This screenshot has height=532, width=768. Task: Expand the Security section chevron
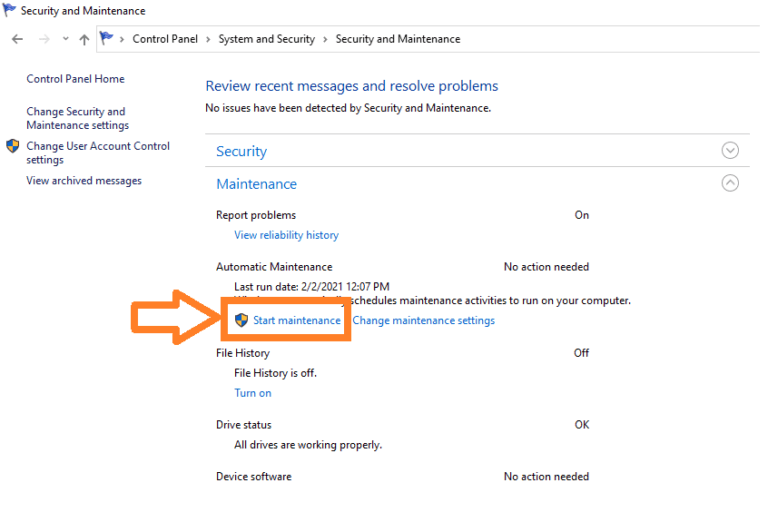point(730,151)
